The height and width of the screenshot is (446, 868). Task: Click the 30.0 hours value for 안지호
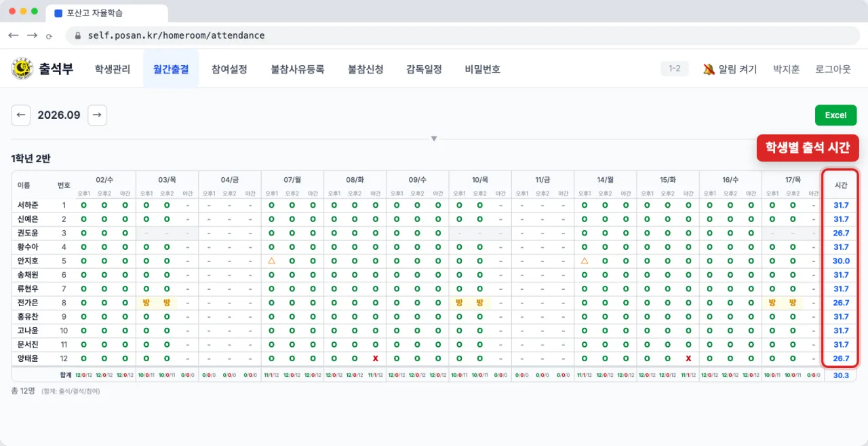tap(841, 261)
